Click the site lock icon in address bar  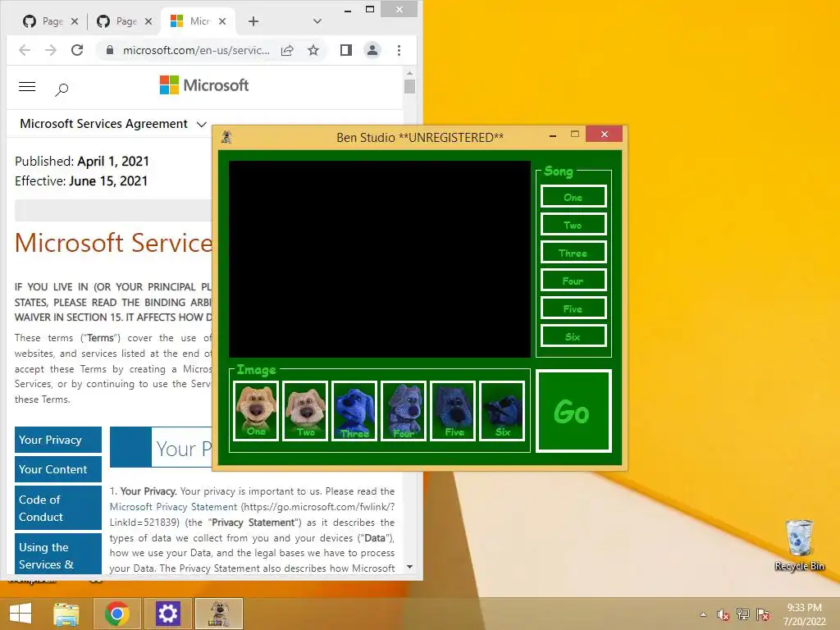[x=110, y=50]
